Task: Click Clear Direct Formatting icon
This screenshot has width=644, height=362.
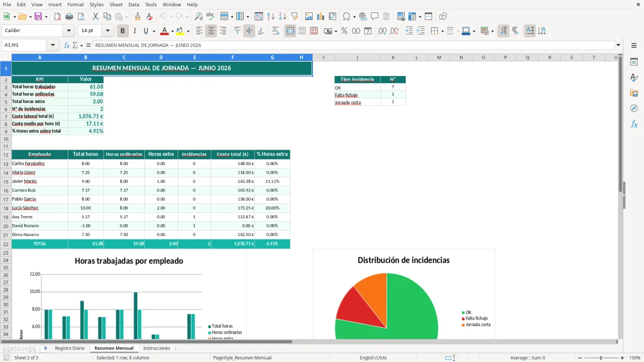Action: pyautogui.click(x=149, y=17)
